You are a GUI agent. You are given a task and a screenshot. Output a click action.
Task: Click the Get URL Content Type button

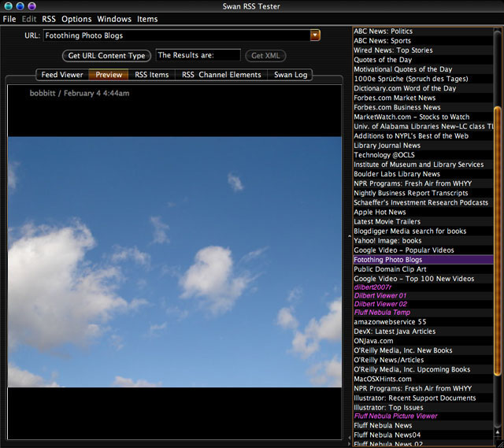click(x=106, y=56)
